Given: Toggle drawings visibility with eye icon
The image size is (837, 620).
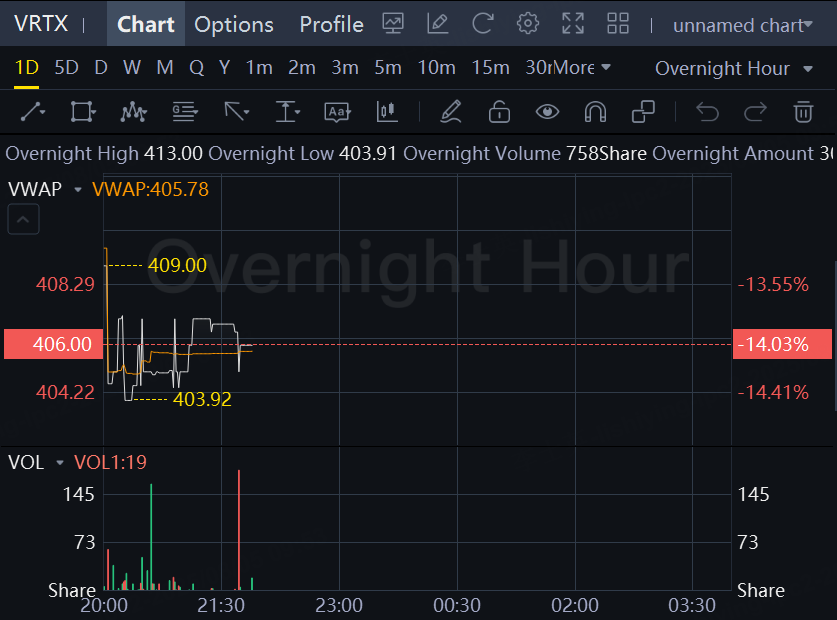Looking at the screenshot, I should click(x=547, y=112).
